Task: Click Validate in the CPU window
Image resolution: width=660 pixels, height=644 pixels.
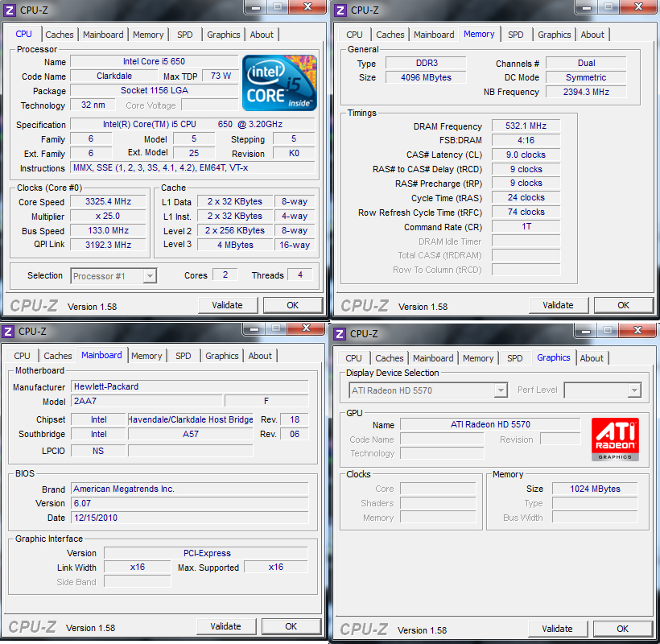Action: (227, 305)
